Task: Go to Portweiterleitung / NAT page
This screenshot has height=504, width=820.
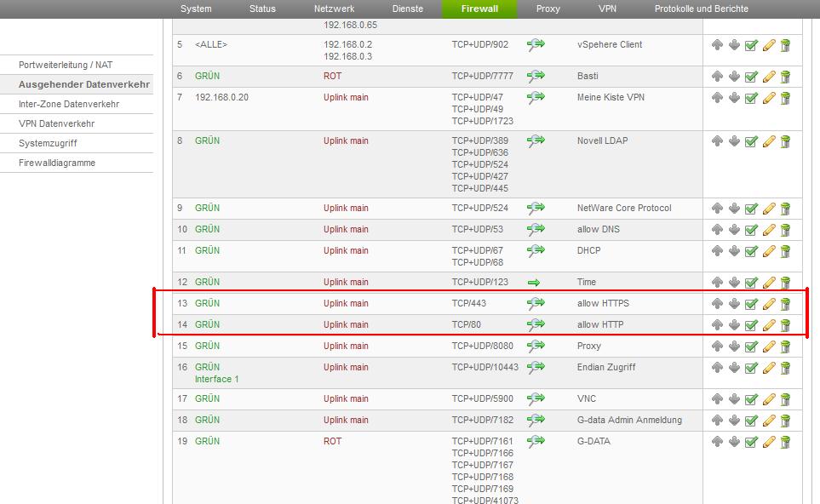Action: pyautogui.click(x=66, y=65)
